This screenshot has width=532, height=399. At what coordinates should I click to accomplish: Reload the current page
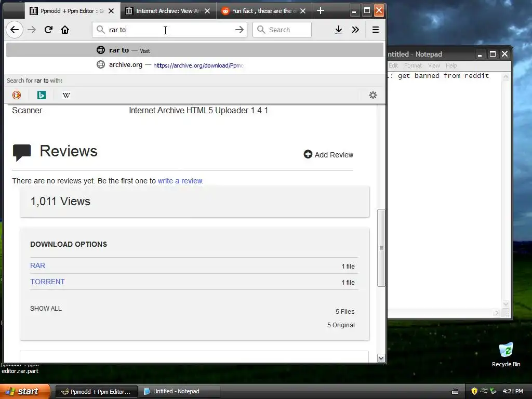click(x=48, y=30)
